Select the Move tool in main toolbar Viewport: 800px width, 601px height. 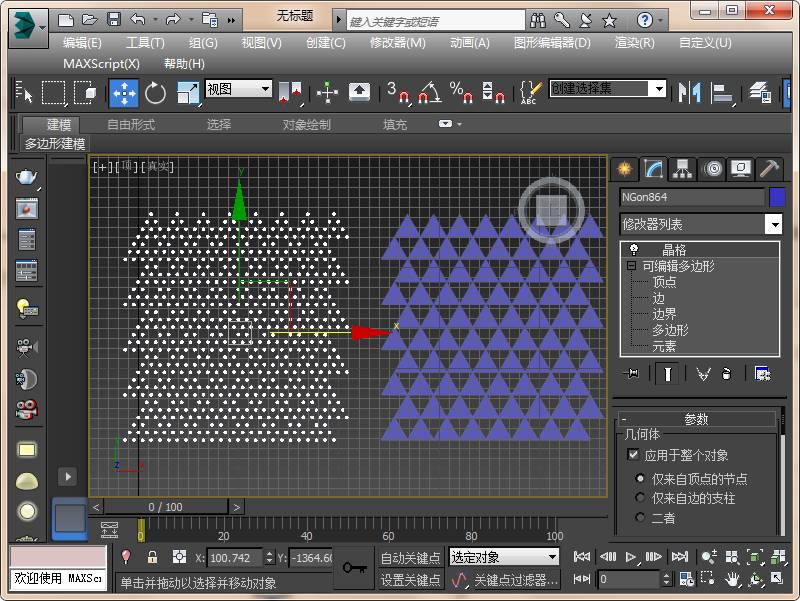(124, 93)
